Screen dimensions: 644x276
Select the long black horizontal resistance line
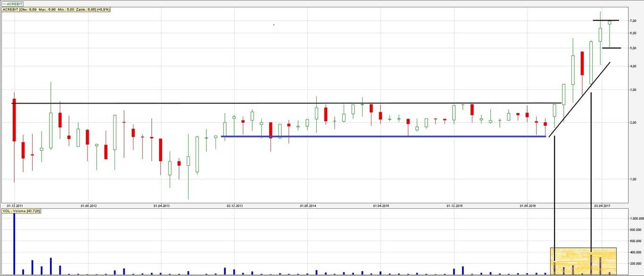point(283,103)
